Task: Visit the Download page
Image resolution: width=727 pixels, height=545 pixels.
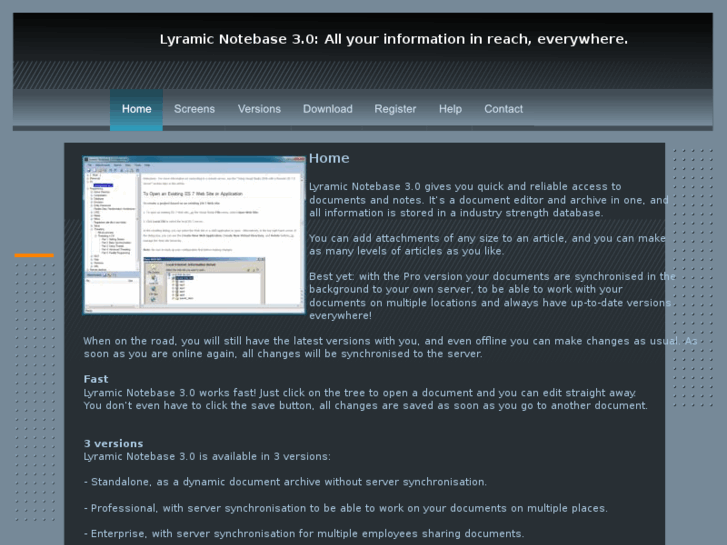Action: click(x=328, y=109)
